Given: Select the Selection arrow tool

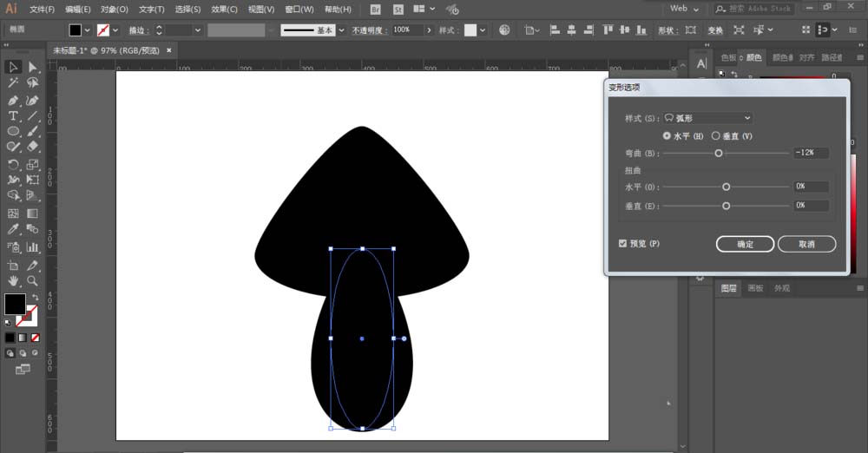Looking at the screenshot, I should [14, 67].
